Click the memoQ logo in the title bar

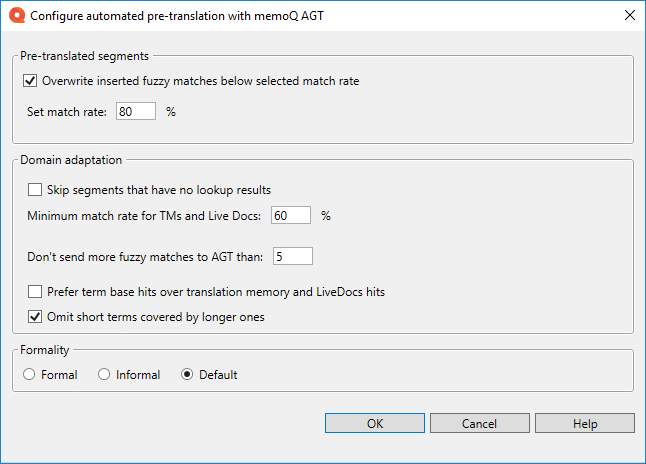click(16, 16)
